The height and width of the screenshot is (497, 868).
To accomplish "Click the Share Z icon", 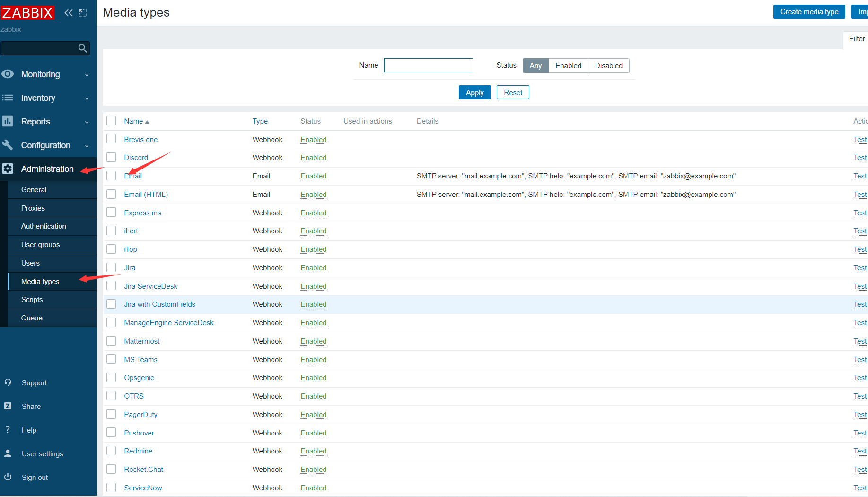I will click(8, 406).
